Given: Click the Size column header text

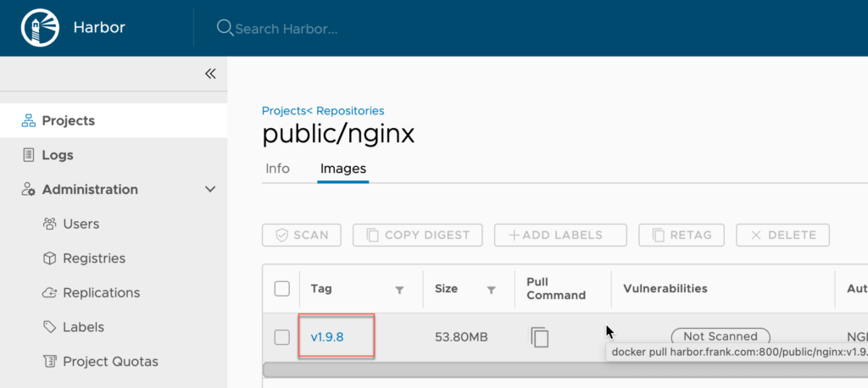Looking at the screenshot, I should pos(446,288).
